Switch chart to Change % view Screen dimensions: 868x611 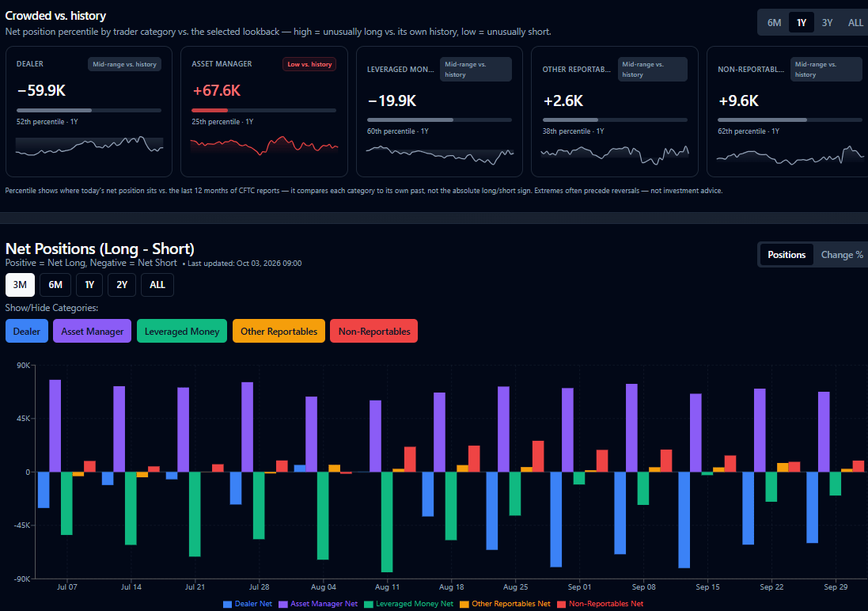pos(841,255)
